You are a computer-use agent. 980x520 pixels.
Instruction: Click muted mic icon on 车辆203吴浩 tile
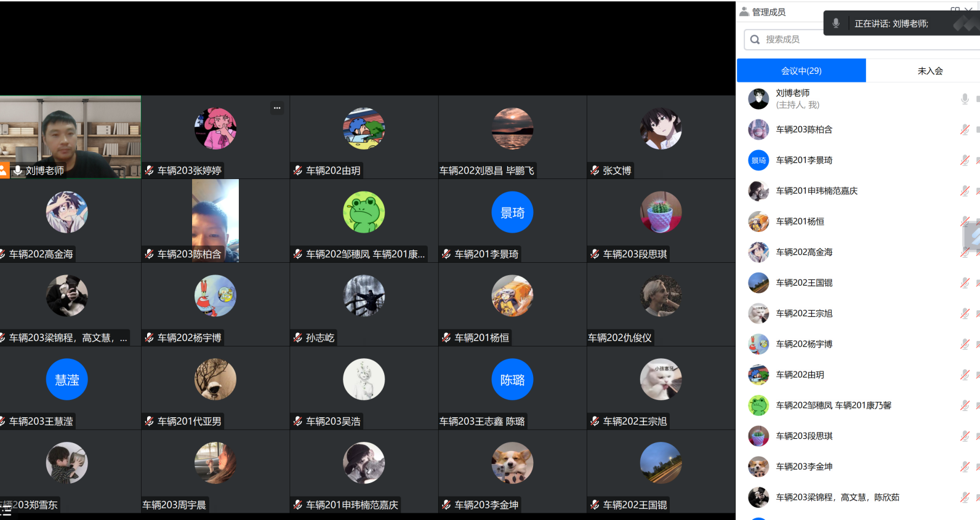298,421
